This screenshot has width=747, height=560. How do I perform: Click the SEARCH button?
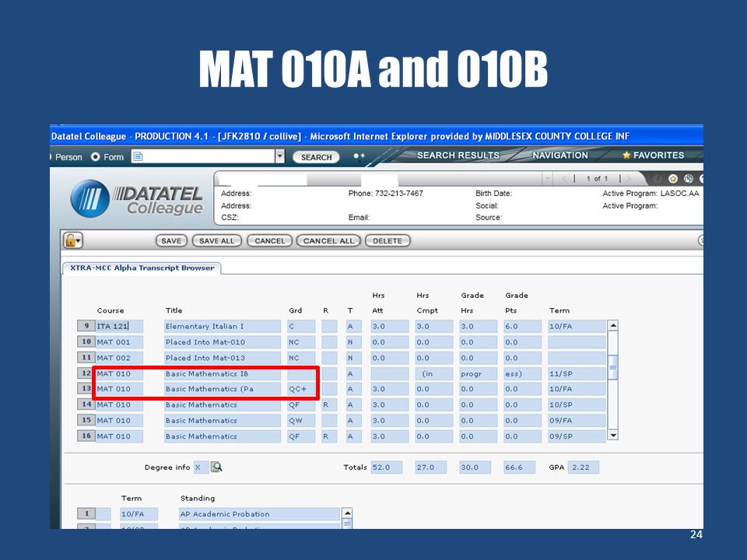click(316, 157)
